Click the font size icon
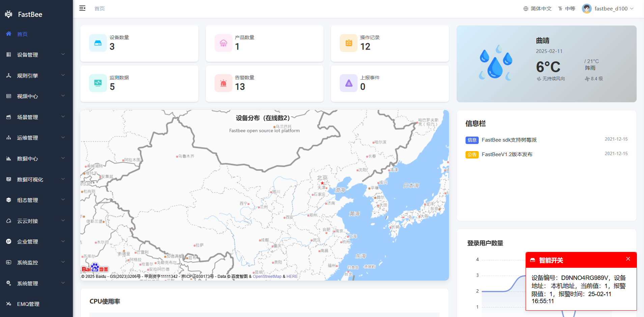Screen dimensions: 644x317 click(560, 9)
